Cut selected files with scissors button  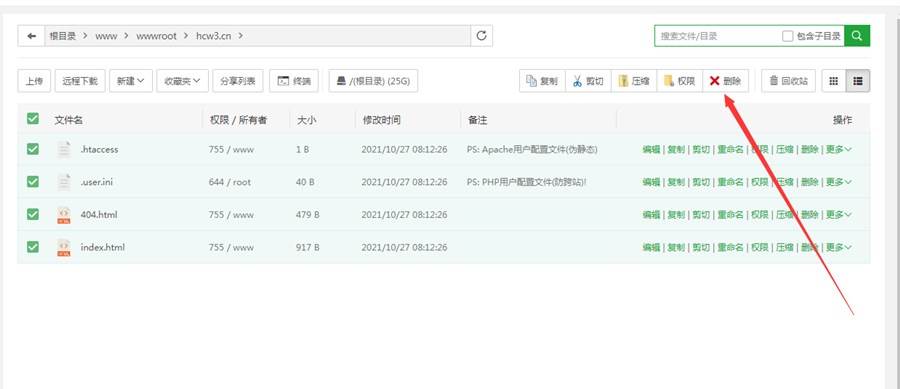[588, 81]
